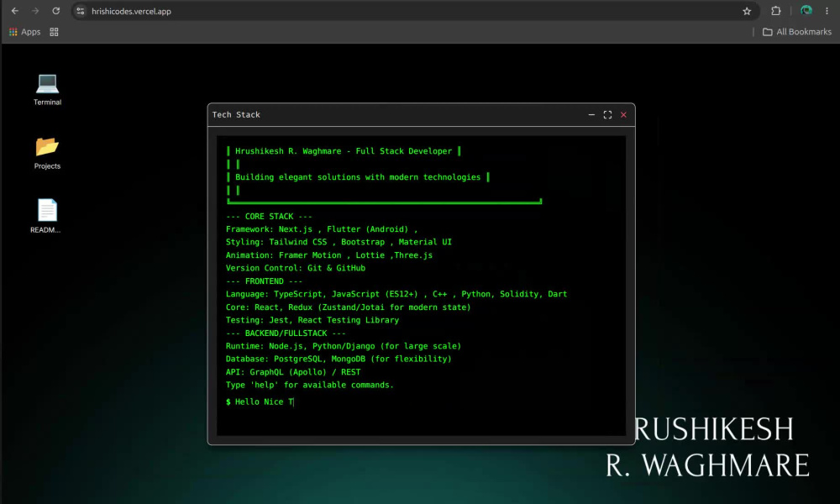Screen dimensions: 840x504
Task: Click the 'Database: PostgreSQL' line
Action: coord(339,359)
